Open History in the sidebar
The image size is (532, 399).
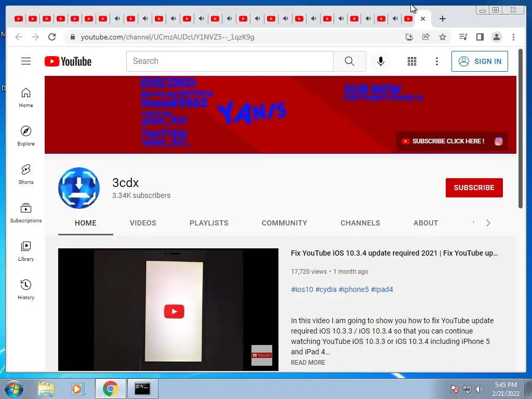(x=26, y=290)
